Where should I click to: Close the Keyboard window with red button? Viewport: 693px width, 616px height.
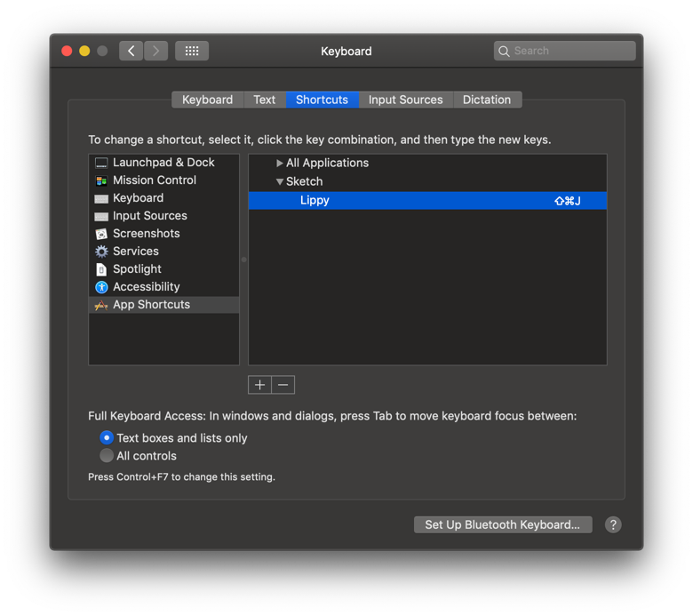coord(67,51)
